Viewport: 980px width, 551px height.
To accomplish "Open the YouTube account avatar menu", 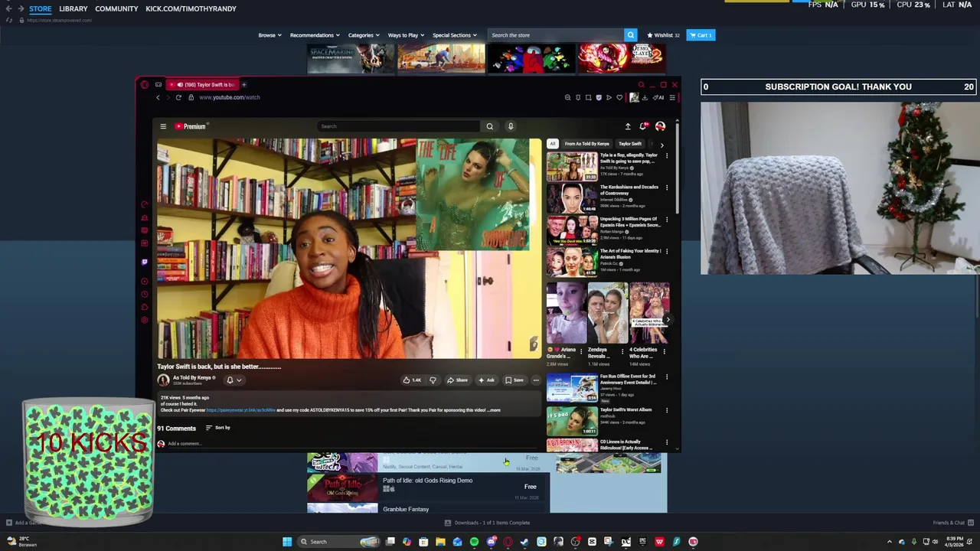I will 660,126.
